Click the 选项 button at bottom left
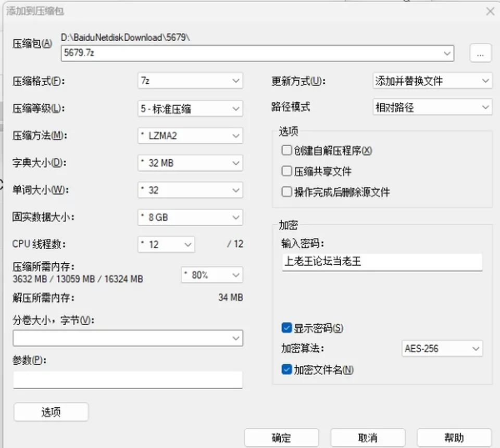 coord(51,412)
